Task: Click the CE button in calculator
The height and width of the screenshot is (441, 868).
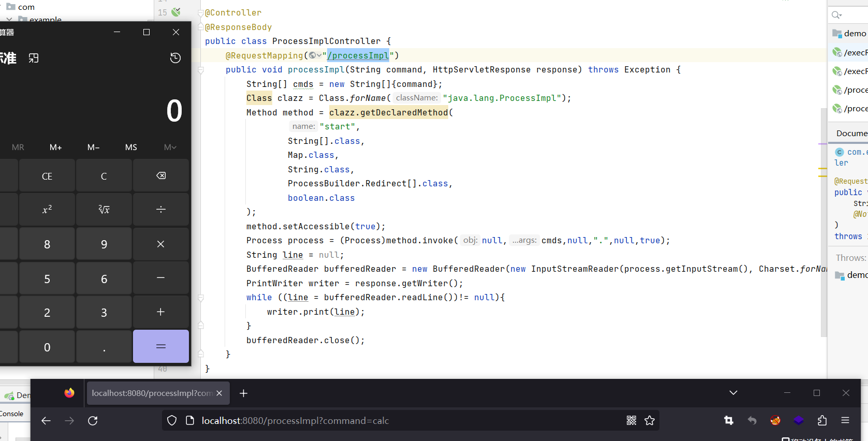Action: [47, 176]
